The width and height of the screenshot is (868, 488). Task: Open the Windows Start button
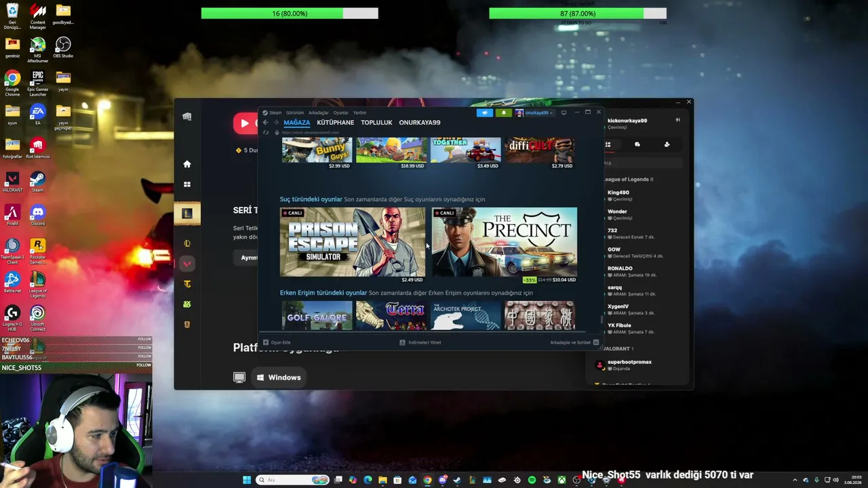pos(247,480)
